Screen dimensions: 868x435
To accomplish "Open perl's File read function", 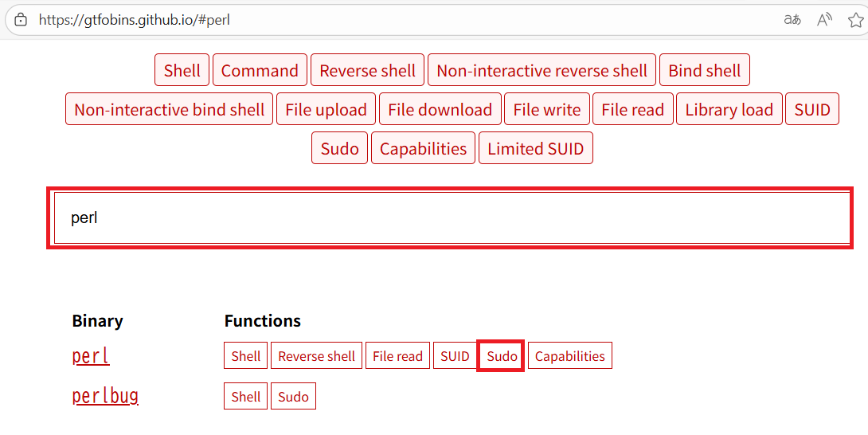I will (x=397, y=356).
